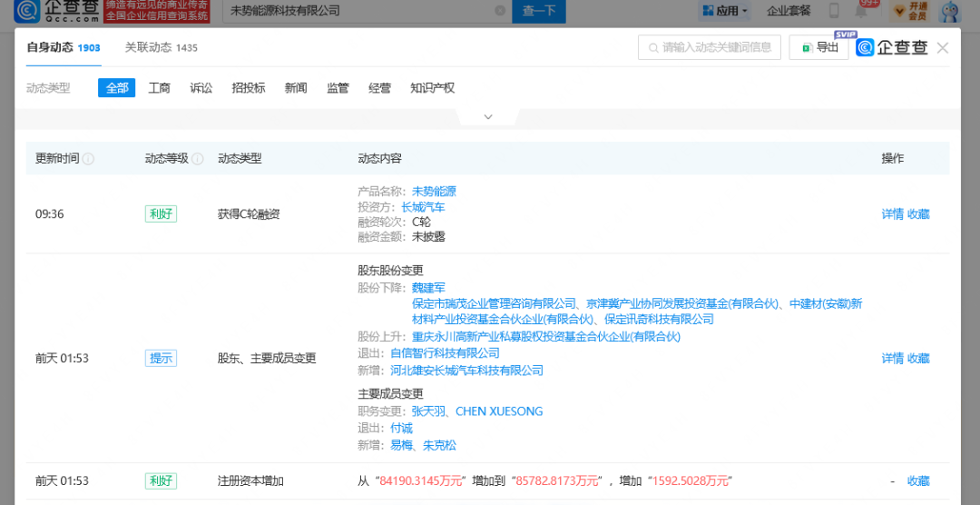
Task: Click the 利好 tag in C轮融资 row
Action: (162, 214)
